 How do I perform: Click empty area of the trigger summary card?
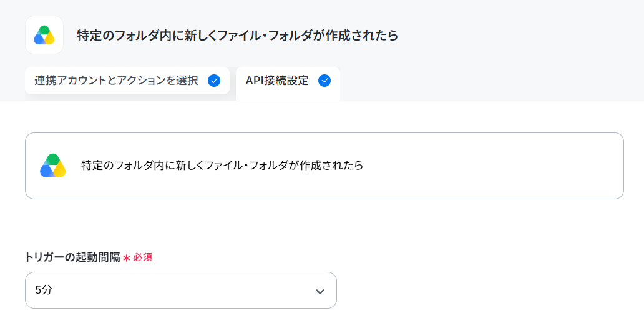tap(493, 166)
